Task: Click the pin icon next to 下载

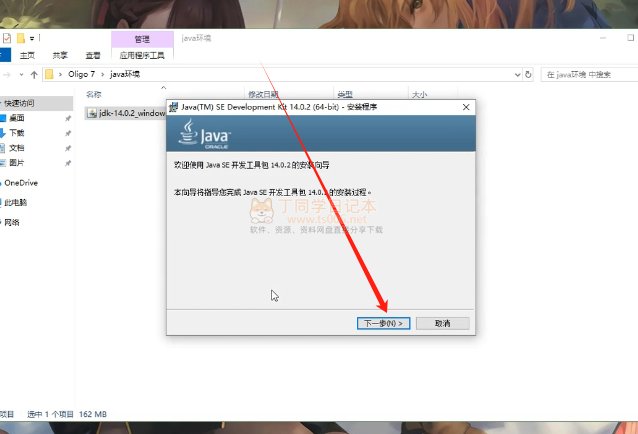Action: [68, 133]
